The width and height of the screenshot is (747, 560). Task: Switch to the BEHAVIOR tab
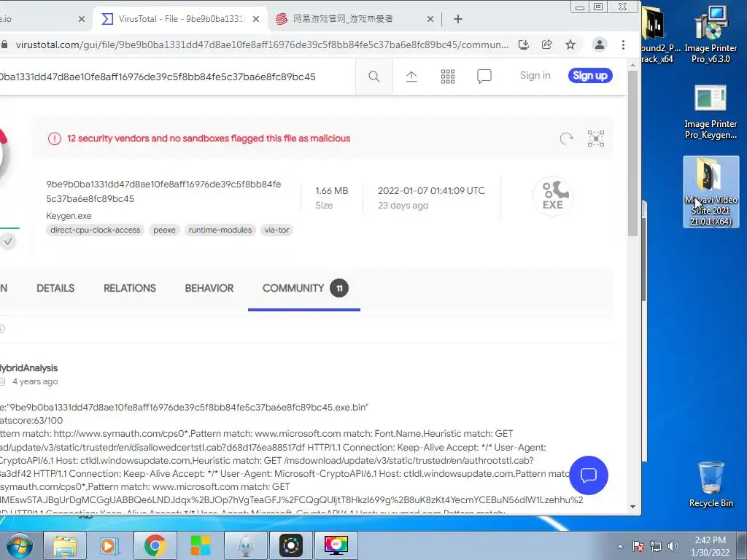[x=209, y=288]
